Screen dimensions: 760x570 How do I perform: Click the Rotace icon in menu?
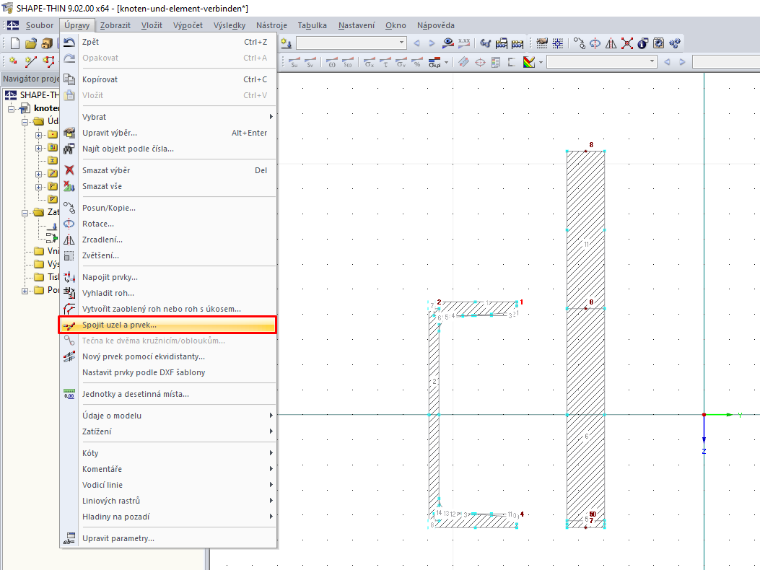(x=69, y=224)
